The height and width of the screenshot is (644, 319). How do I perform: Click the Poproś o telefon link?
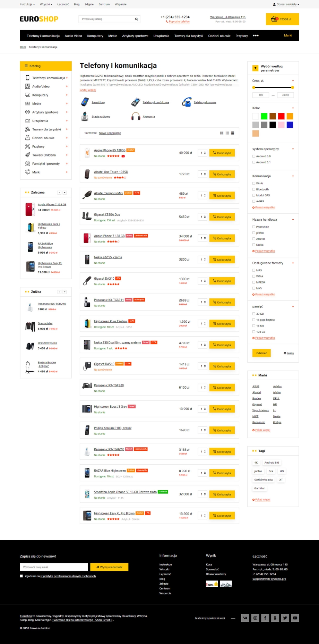tap(179, 22)
